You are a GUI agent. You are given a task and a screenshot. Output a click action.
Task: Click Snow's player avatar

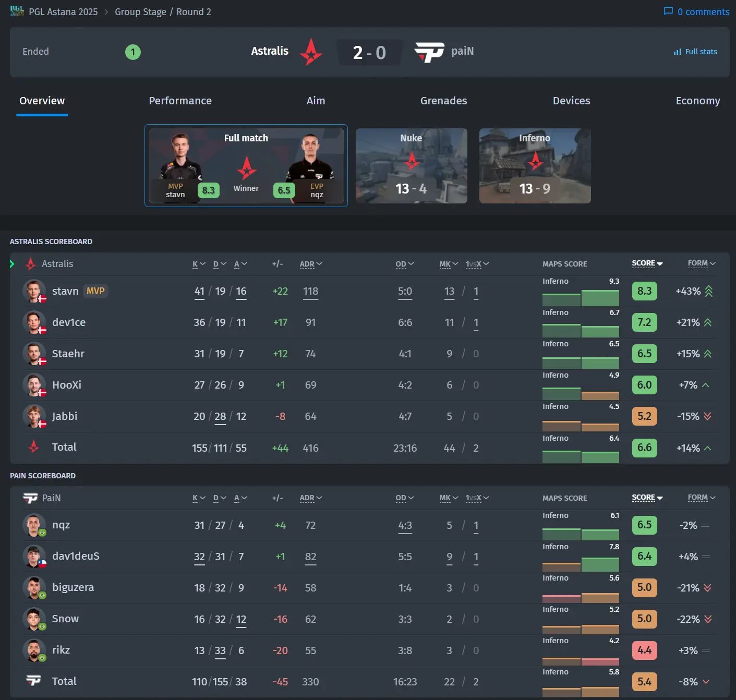(34, 619)
